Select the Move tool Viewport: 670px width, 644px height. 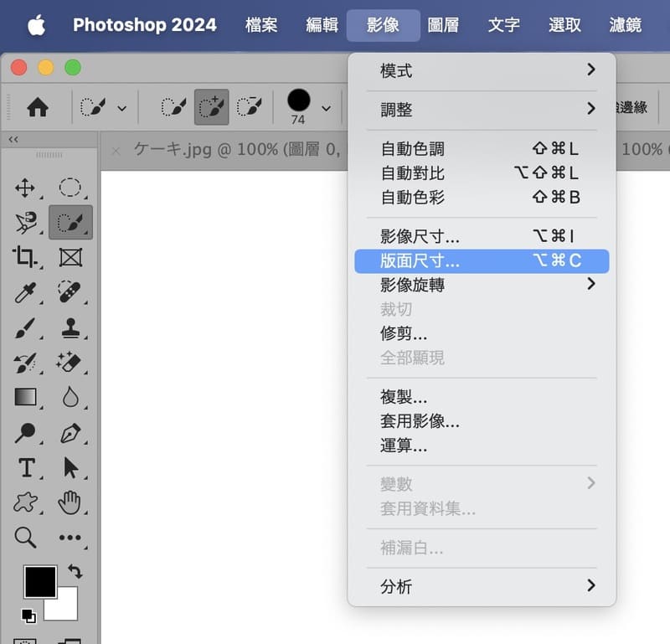click(25, 188)
